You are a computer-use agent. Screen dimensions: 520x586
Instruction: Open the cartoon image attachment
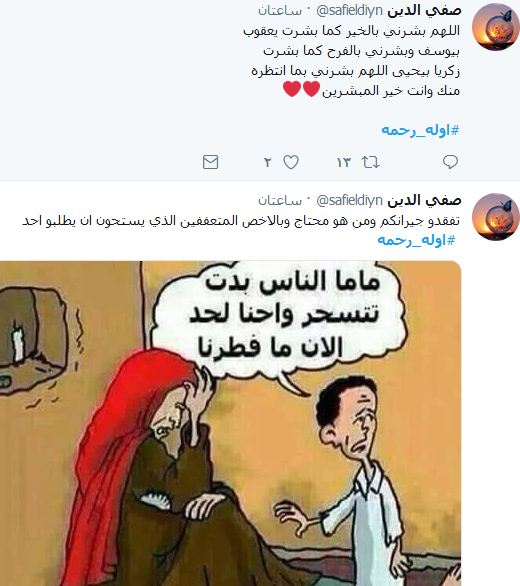click(230, 423)
